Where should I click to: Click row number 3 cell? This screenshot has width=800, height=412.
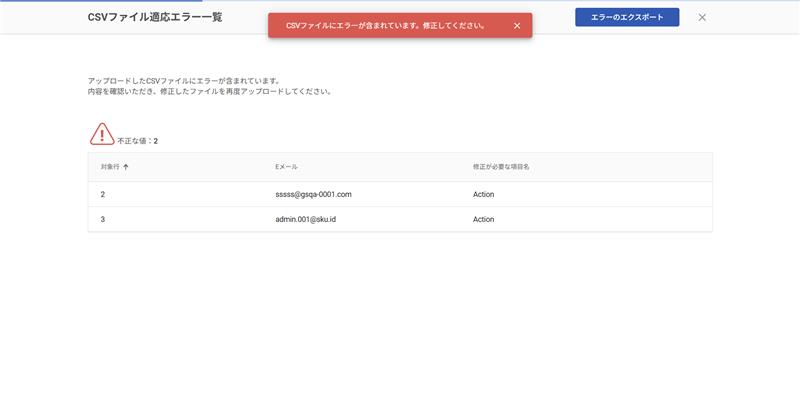point(103,219)
